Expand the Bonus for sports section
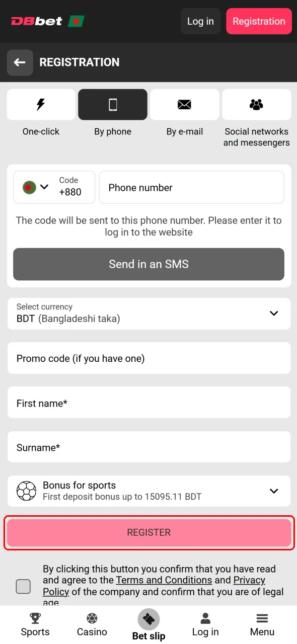297x644 pixels. (x=274, y=491)
